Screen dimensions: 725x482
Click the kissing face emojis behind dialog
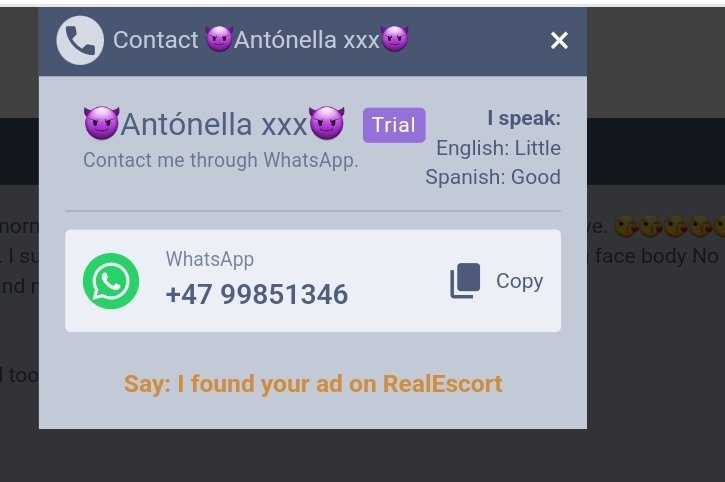670,227
